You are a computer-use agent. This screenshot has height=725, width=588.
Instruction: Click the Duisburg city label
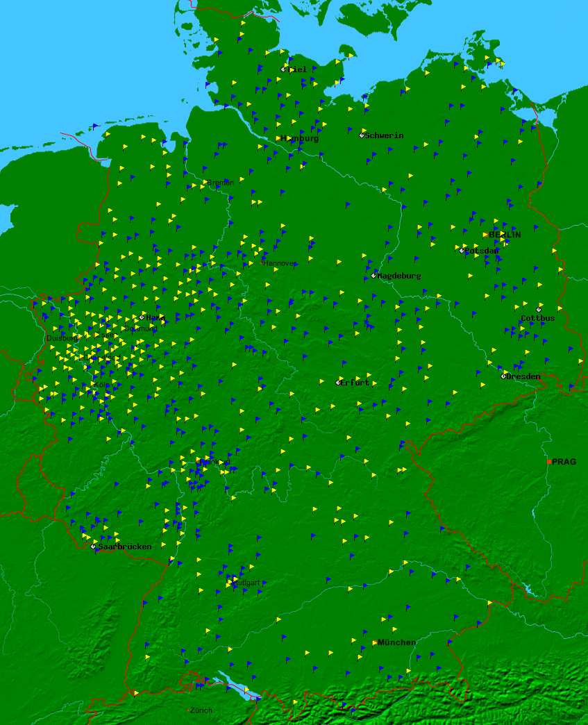(x=62, y=338)
